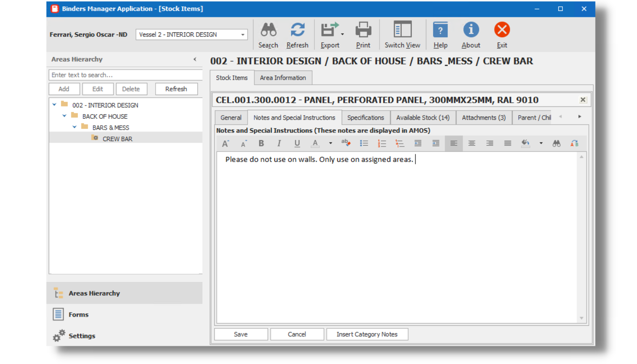Image resolution: width=637 pixels, height=364 pixels.
Task: Activate Switch View from the toolbar
Action: point(402,34)
